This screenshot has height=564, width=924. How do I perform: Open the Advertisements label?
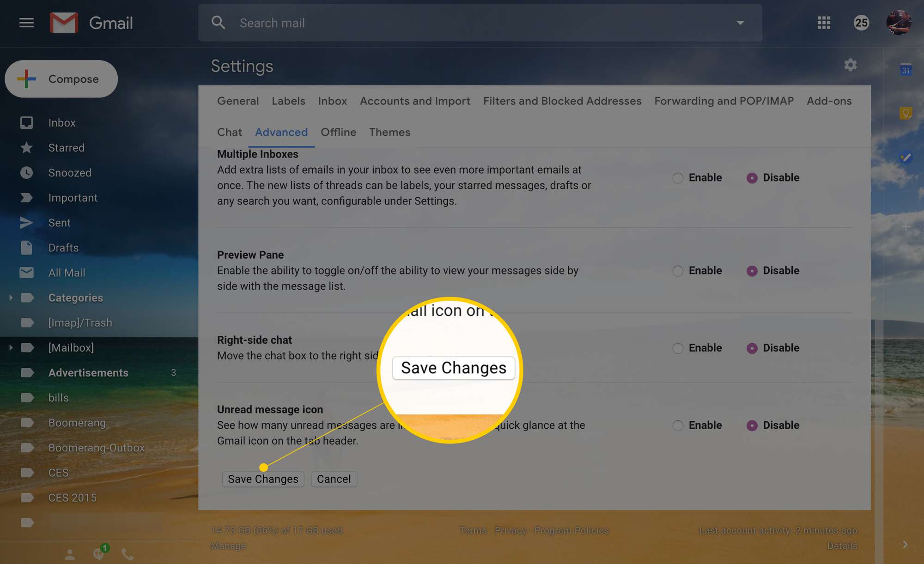(x=88, y=372)
